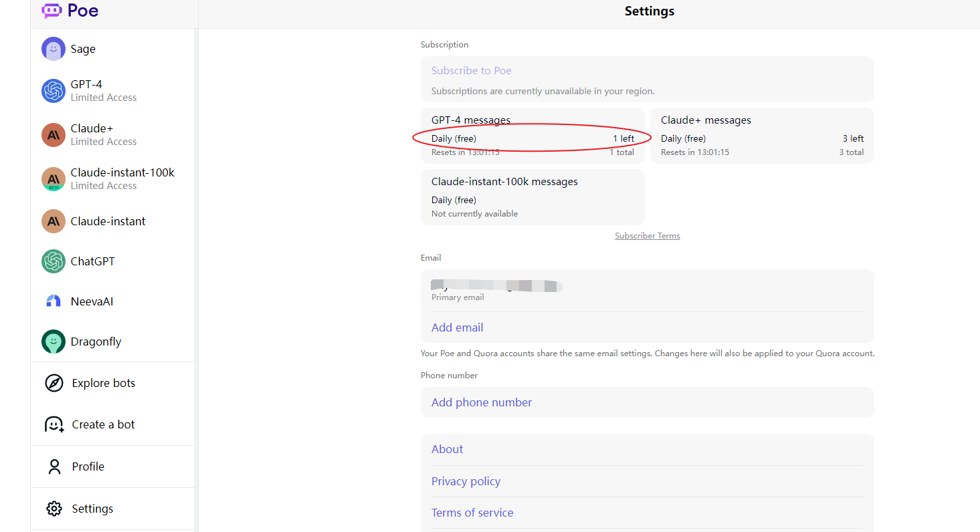Open Explore bots page
The height and width of the screenshot is (532, 980).
point(104,383)
